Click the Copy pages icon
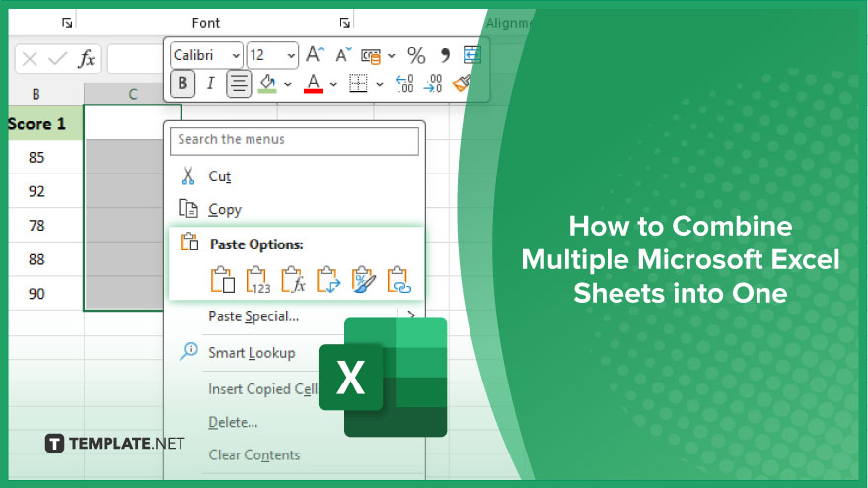The width and height of the screenshot is (868, 488). point(188,209)
